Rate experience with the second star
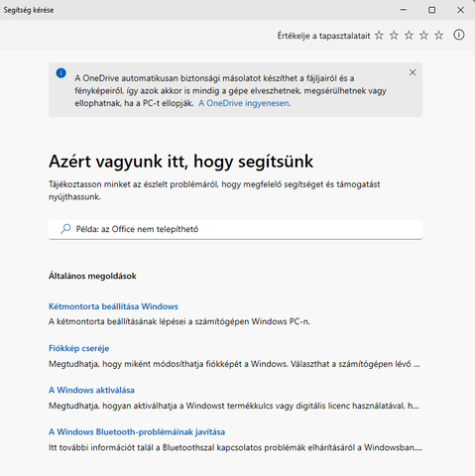Screen dimensions: 475x476 tap(394, 35)
